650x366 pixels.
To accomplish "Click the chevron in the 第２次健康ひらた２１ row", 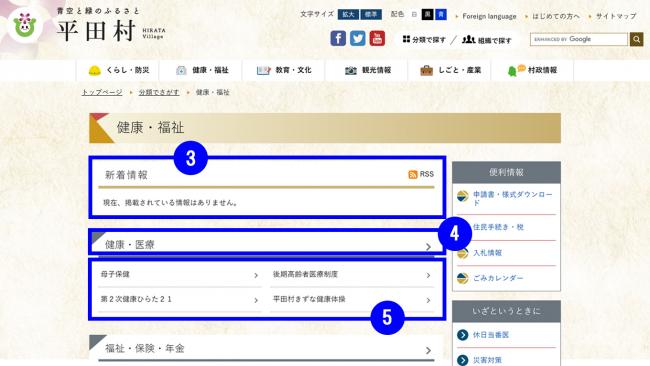I will [256, 300].
